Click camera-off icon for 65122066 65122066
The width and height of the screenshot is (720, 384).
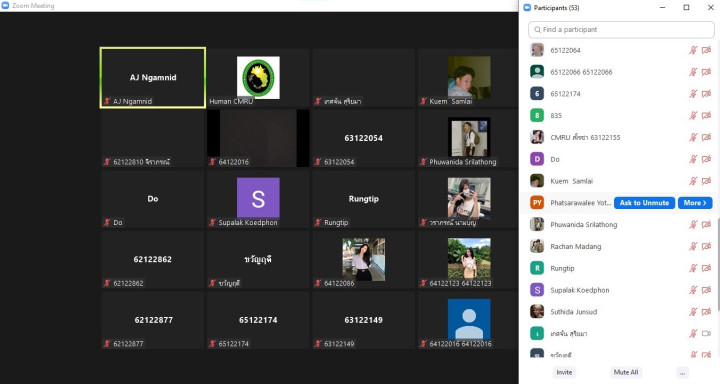(x=706, y=72)
